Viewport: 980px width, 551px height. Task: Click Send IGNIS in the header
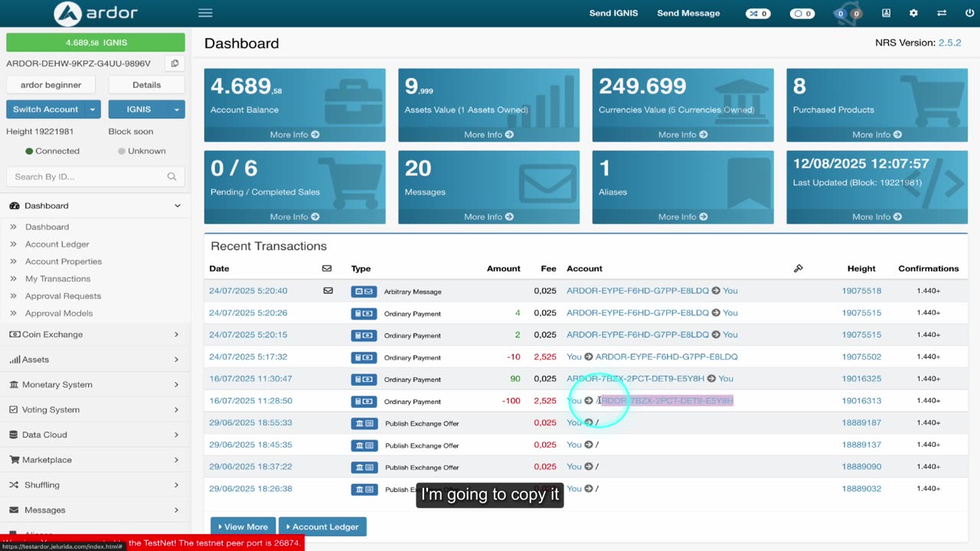(613, 13)
